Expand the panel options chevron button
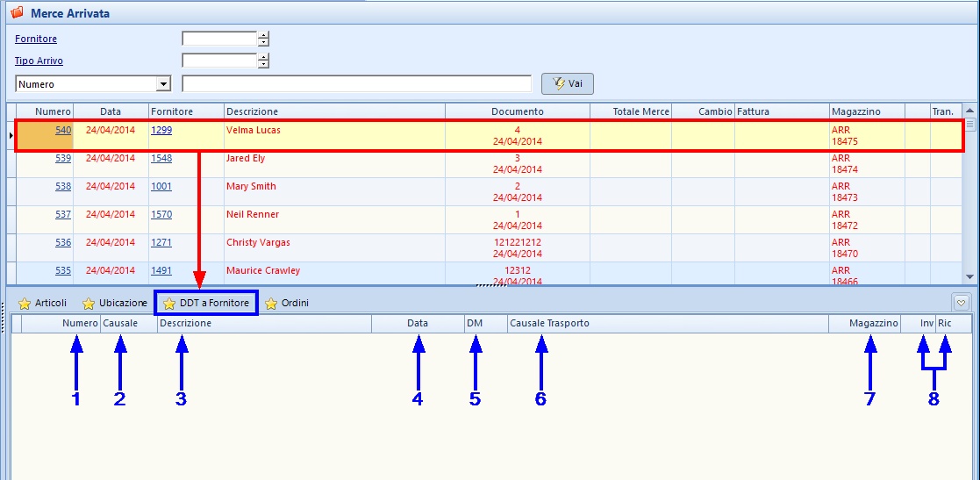Image resolution: width=980 pixels, height=480 pixels. point(961,303)
